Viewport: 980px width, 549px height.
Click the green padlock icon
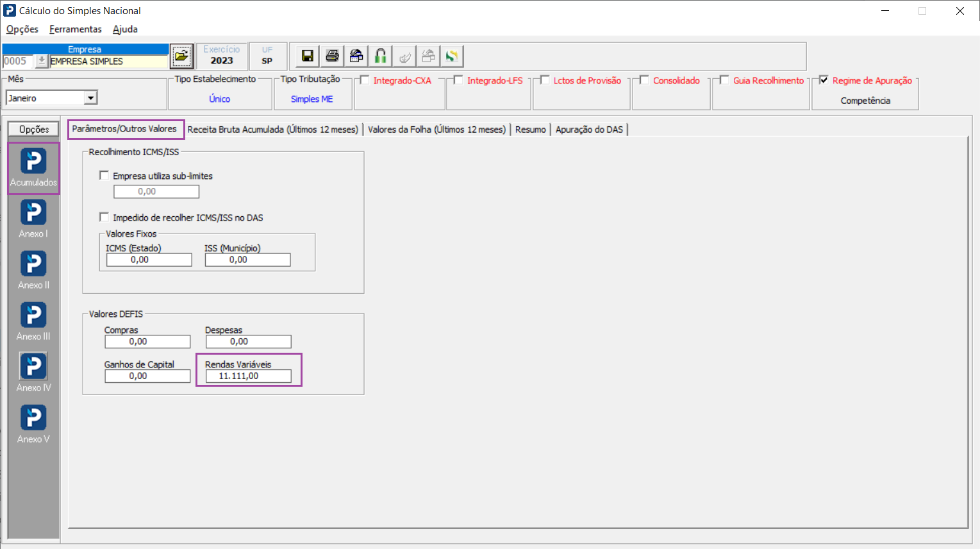381,56
